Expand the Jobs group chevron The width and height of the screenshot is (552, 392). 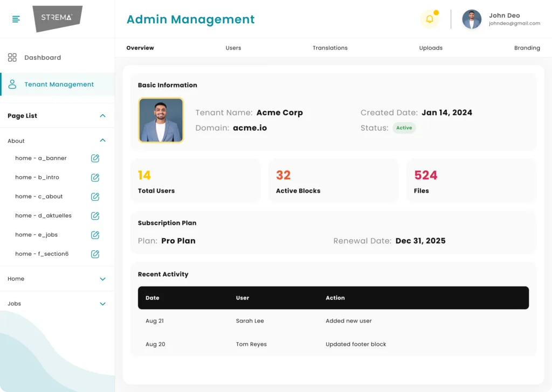[102, 304]
